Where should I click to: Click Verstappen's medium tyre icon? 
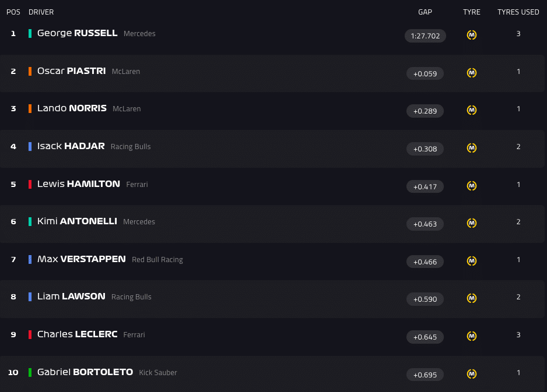click(472, 261)
